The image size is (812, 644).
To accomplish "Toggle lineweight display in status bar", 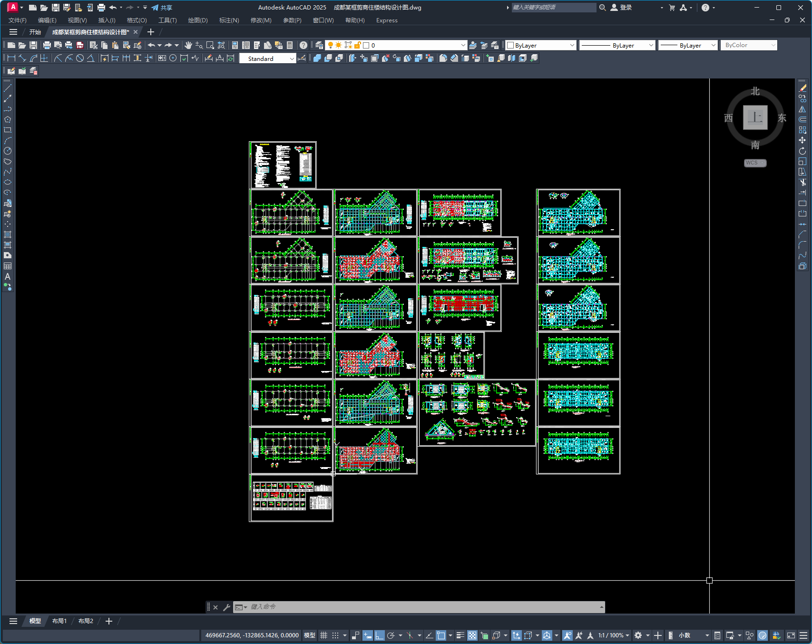I will 460,635.
